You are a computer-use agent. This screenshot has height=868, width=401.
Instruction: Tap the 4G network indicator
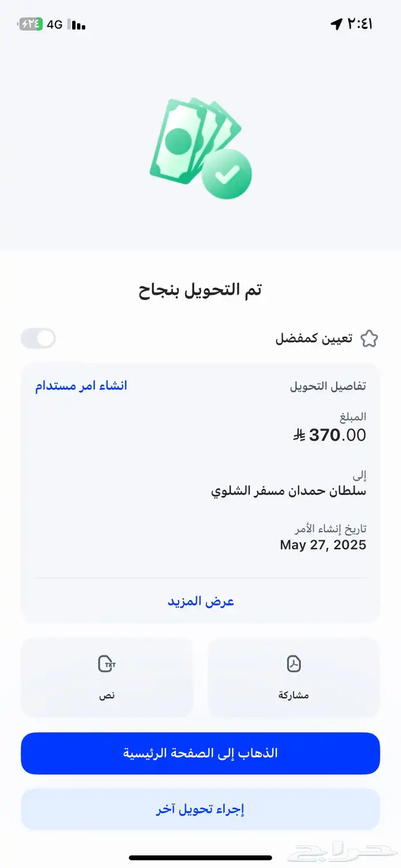(x=56, y=24)
